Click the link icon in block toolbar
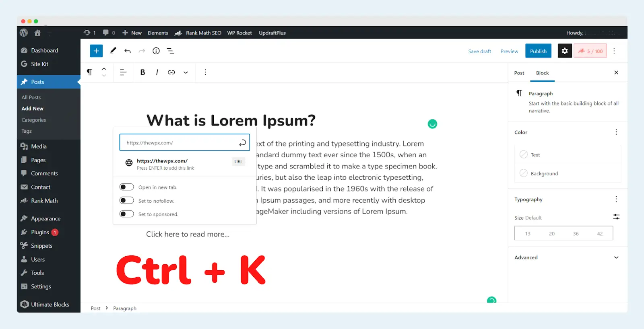Image resolution: width=644 pixels, height=329 pixels. [x=171, y=72]
